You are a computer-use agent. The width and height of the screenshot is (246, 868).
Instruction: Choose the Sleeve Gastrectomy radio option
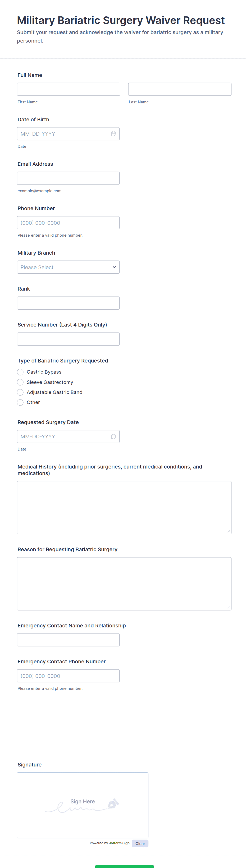point(20,382)
